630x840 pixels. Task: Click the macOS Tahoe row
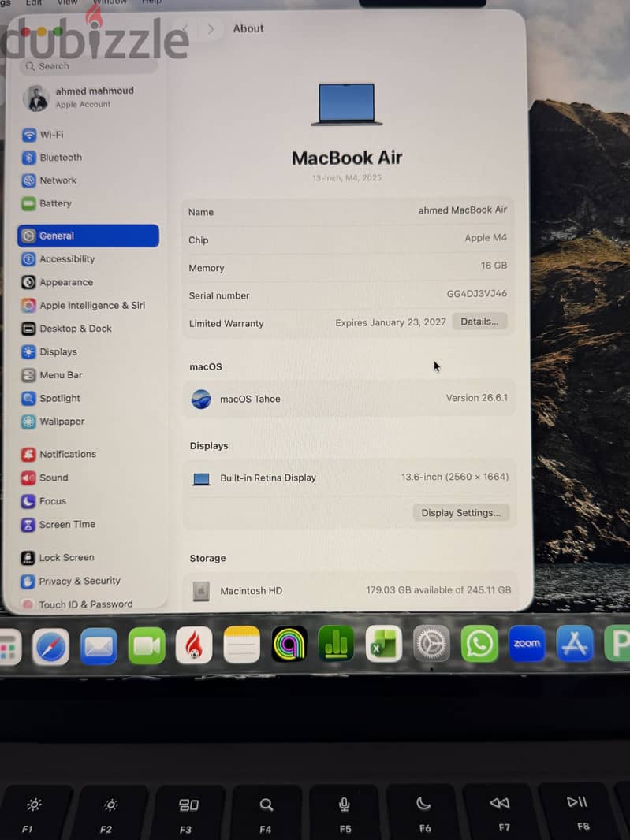click(x=349, y=399)
